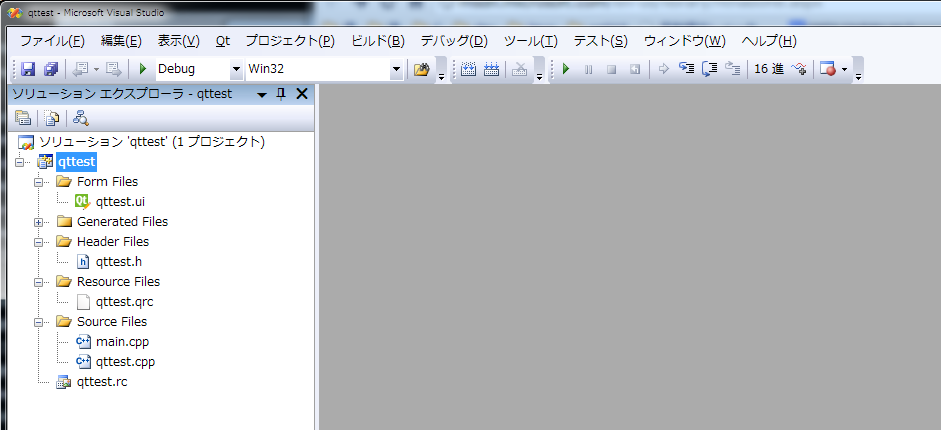Collapse the Source Files folder

39,322
